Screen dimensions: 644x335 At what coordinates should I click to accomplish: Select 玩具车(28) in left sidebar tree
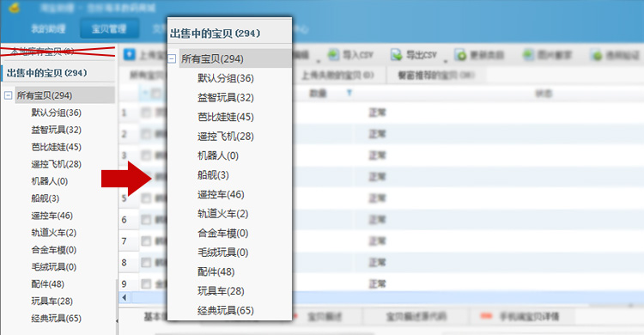pos(52,301)
